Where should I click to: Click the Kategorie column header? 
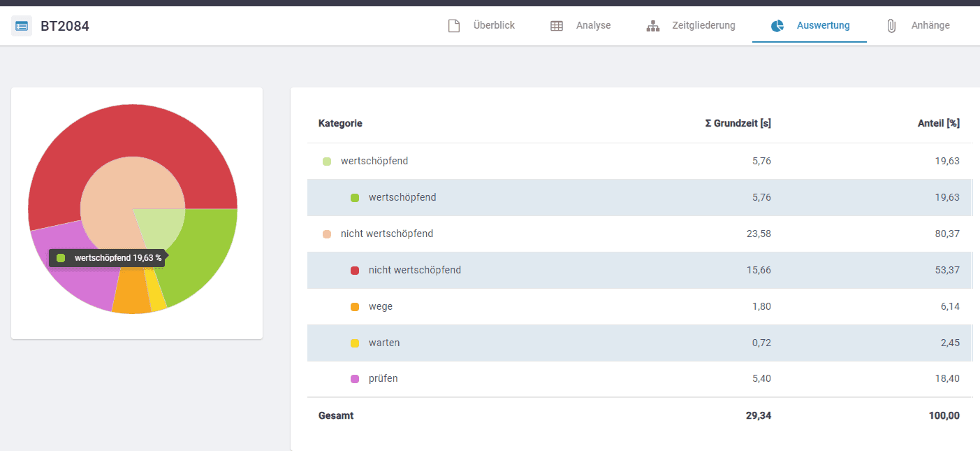pyautogui.click(x=340, y=124)
